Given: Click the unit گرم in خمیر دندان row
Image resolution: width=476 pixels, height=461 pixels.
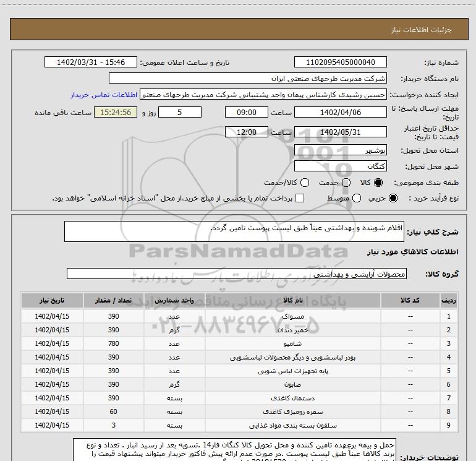Looking at the screenshot, I should [174, 330].
